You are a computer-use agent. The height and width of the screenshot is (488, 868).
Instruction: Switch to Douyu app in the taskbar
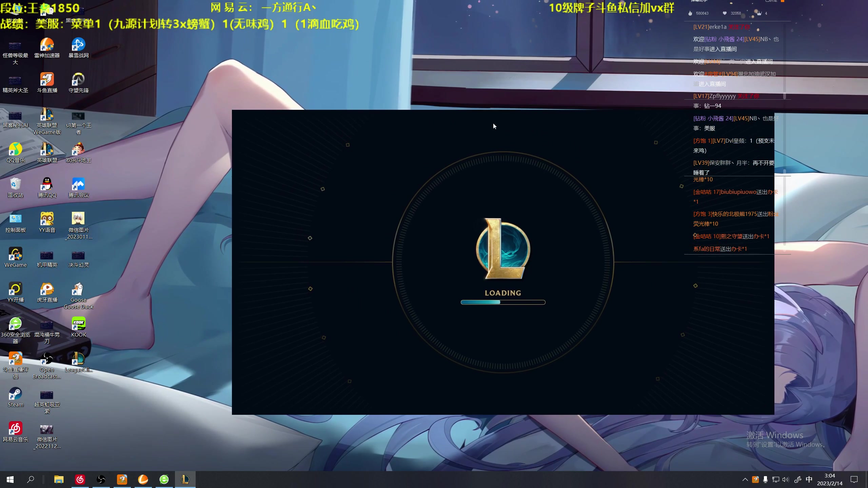[122, 480]
